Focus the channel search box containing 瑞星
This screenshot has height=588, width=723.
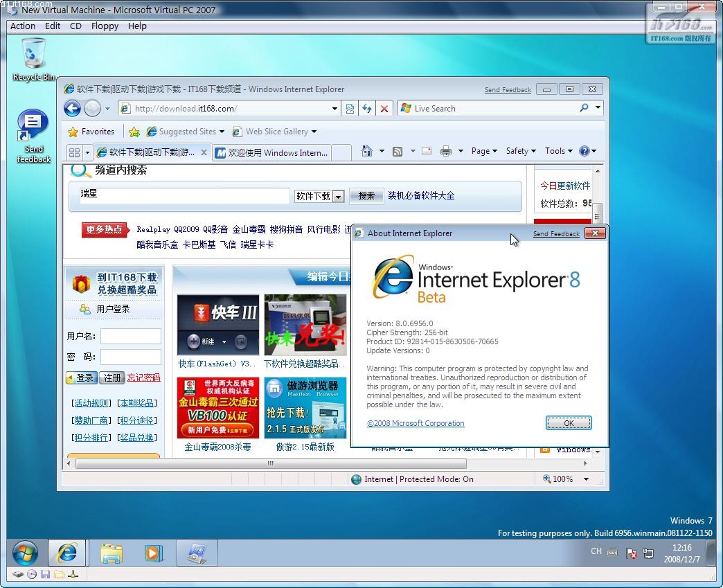pos(184,195)
